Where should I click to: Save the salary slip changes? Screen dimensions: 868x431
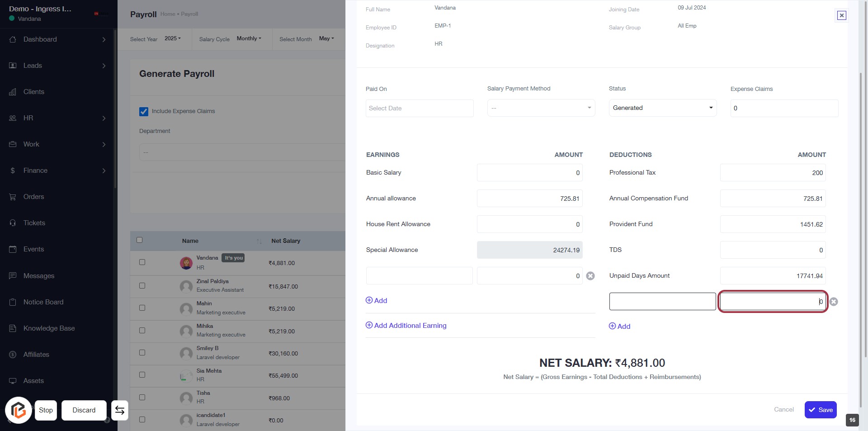tap(820, 410)
